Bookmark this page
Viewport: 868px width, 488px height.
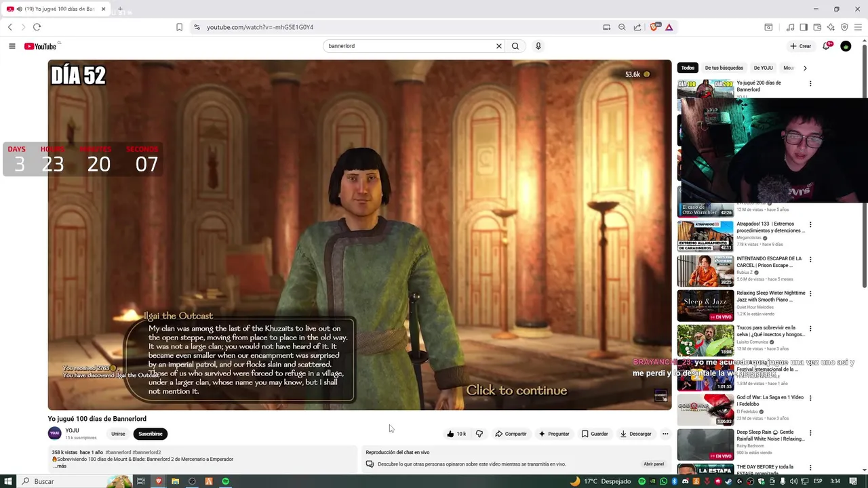179,27
